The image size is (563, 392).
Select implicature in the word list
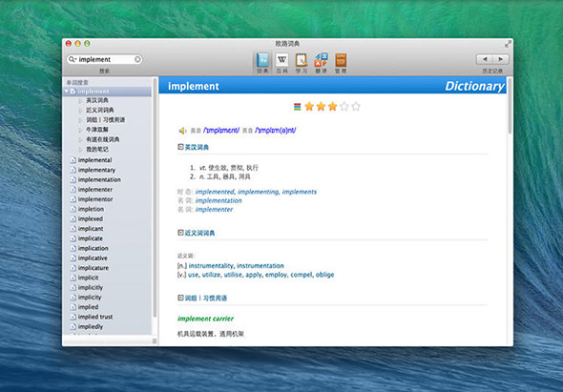(94, 268)
